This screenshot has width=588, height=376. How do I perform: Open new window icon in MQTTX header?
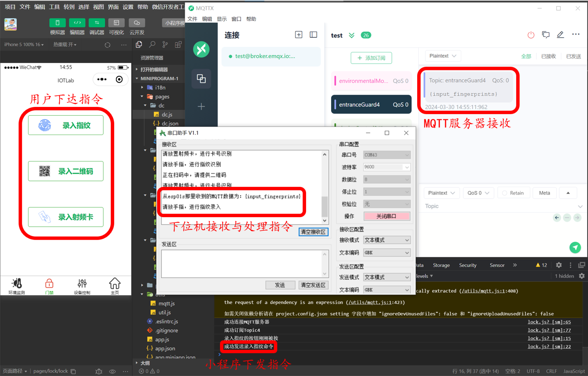coord(546,35)
